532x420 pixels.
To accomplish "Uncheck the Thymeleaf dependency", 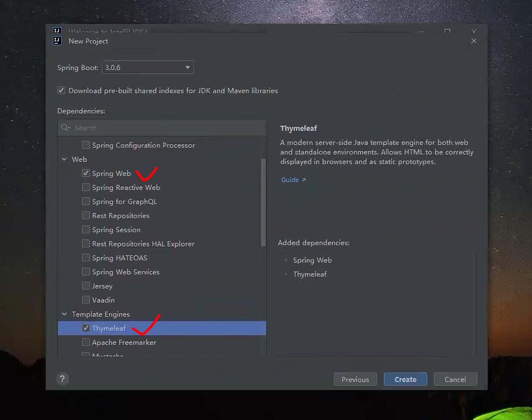I will (x=86, y=328).
